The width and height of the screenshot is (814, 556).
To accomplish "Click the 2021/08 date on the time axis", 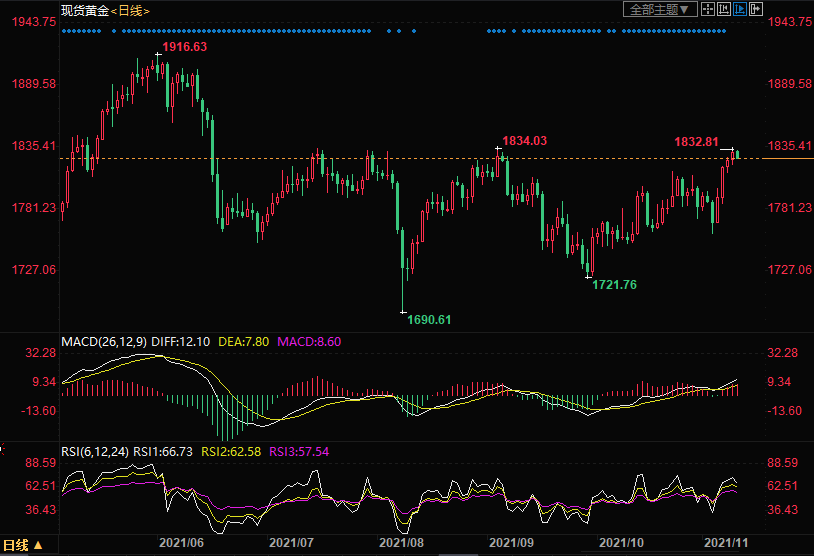I will [401, 542].
